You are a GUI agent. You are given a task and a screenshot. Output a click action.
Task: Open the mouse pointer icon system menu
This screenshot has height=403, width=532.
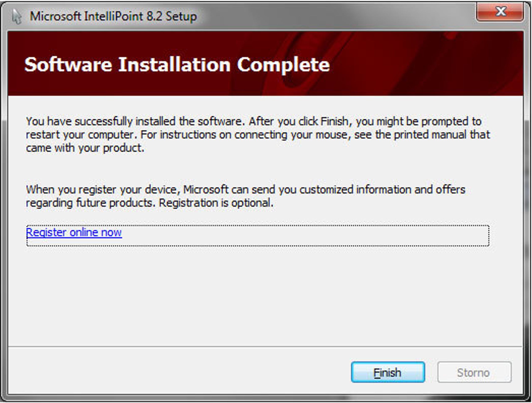pos(16,16)
